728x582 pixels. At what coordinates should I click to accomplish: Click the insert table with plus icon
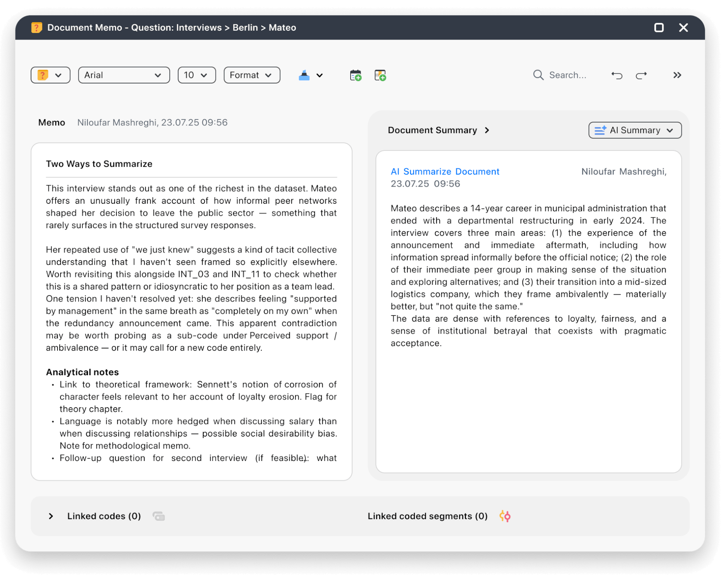pos(380,75)
